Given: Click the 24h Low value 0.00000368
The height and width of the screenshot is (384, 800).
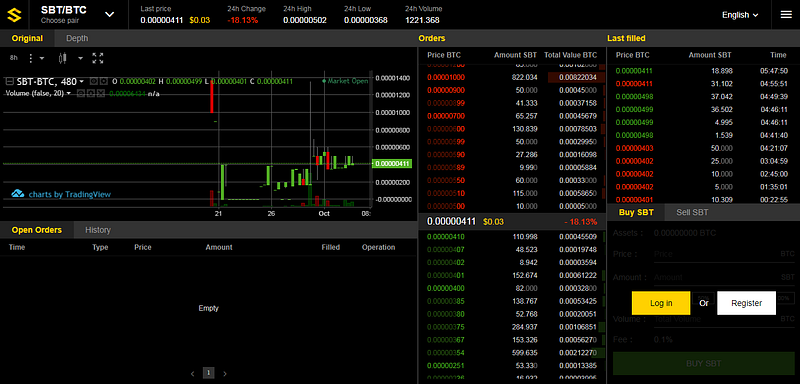Looking at the screenshot, I should click(366, 20).
